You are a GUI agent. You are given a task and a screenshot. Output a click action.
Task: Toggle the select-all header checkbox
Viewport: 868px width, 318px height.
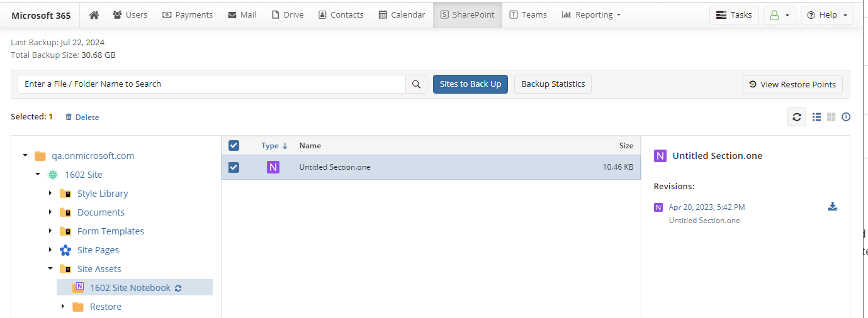pos(234,145)
